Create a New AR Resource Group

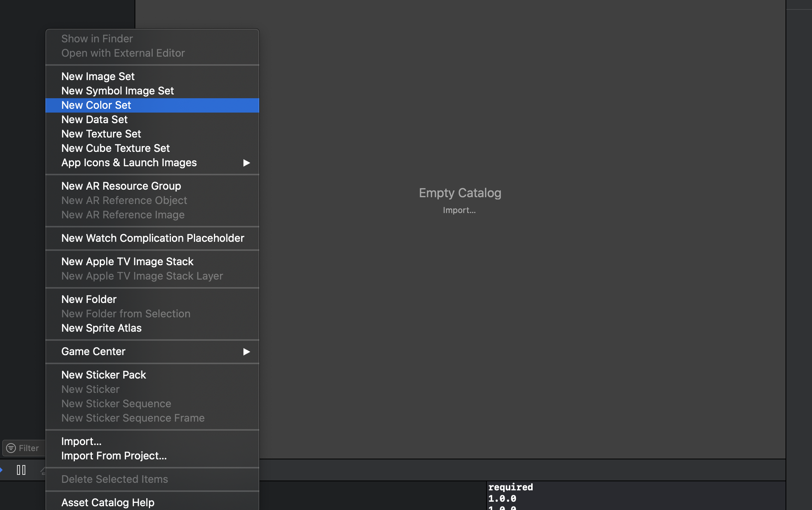point(121,186)
